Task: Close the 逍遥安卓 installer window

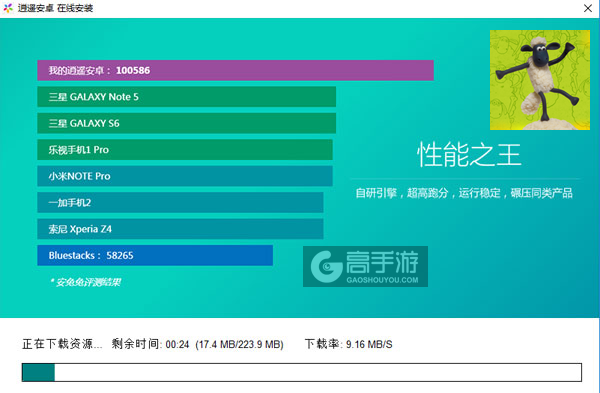Action: 588,8
